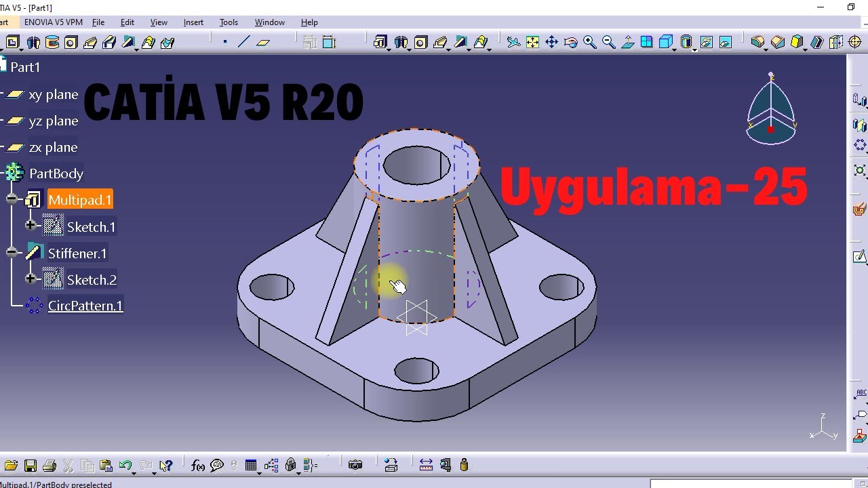This screenshot has width=868, height=488.
Task: Select the Chamfer tool
Action: pyautogui.click(x=778, y=42)
